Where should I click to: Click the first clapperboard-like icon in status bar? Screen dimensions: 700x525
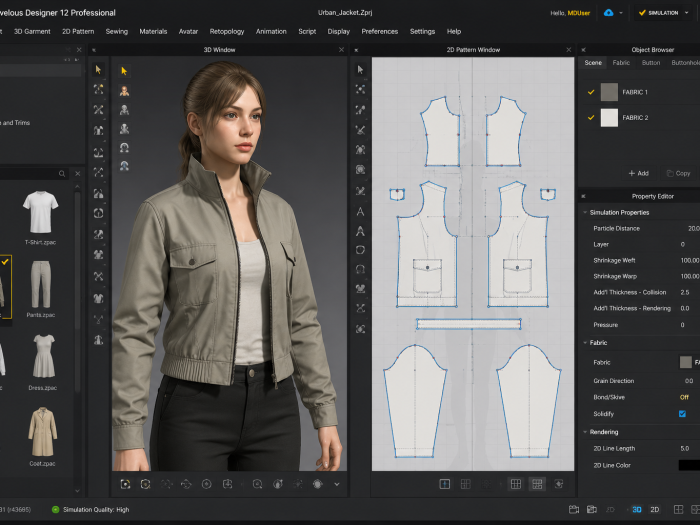574,509
